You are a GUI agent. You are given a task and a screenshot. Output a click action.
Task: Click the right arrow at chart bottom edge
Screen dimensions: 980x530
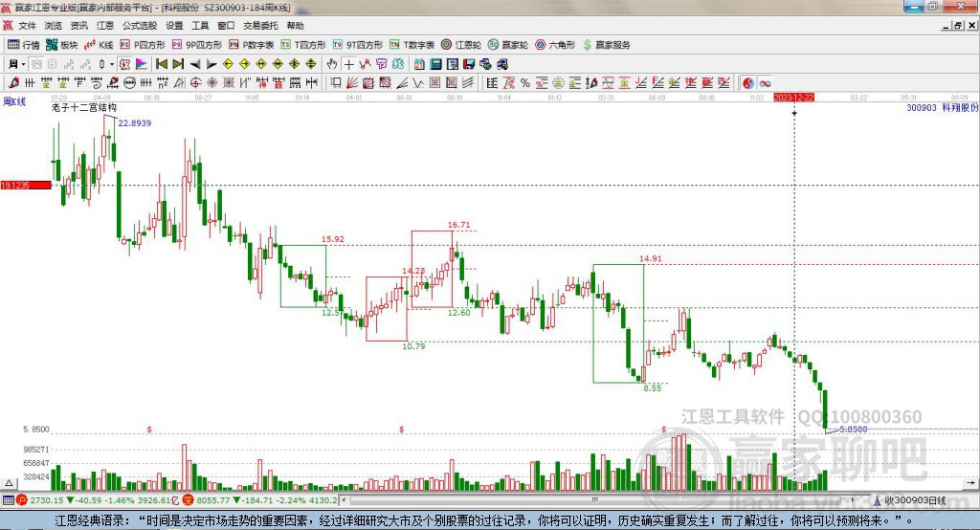970,483
